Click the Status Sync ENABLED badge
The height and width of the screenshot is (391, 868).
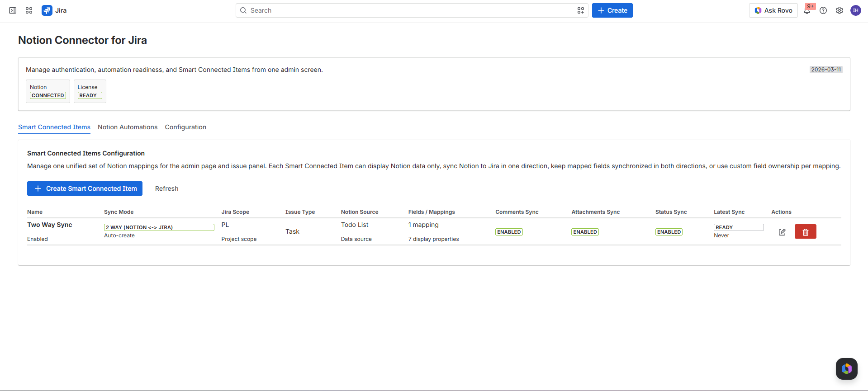(x=669, y=232)
